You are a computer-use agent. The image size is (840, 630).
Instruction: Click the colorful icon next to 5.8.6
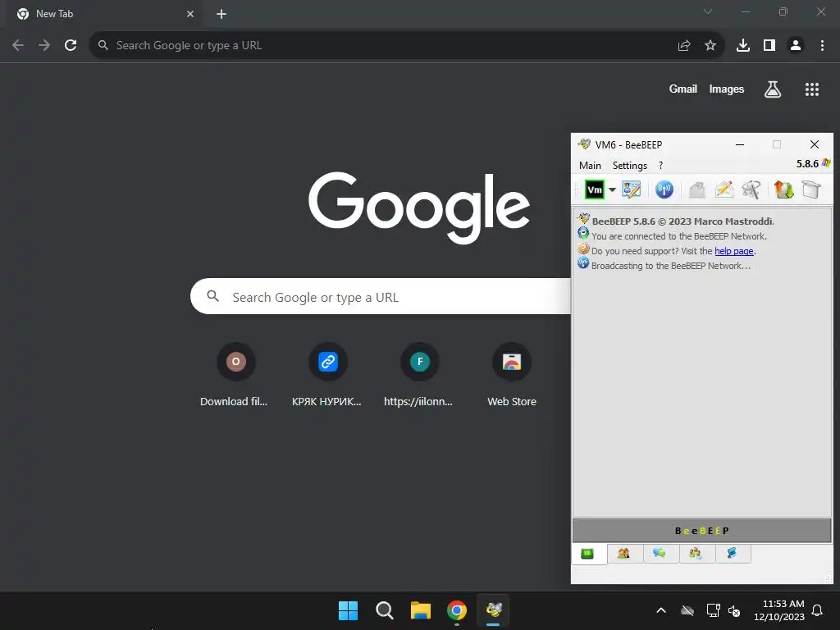826,163
